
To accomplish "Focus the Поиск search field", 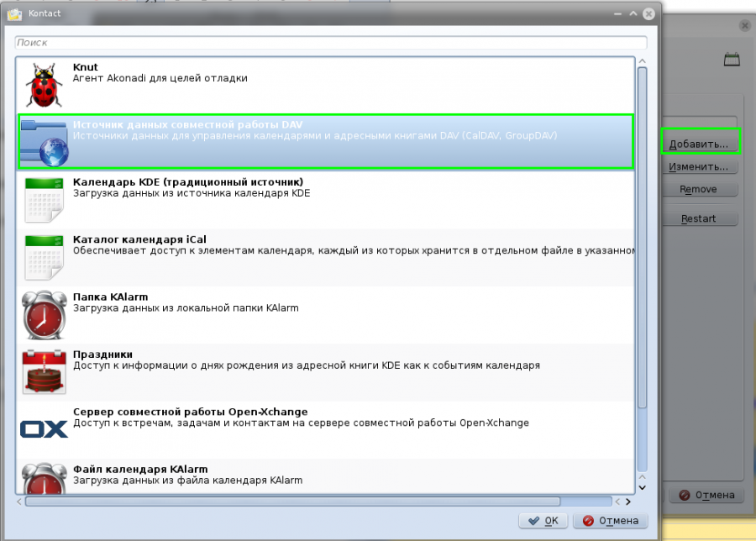I will click(x=331, y=43).
